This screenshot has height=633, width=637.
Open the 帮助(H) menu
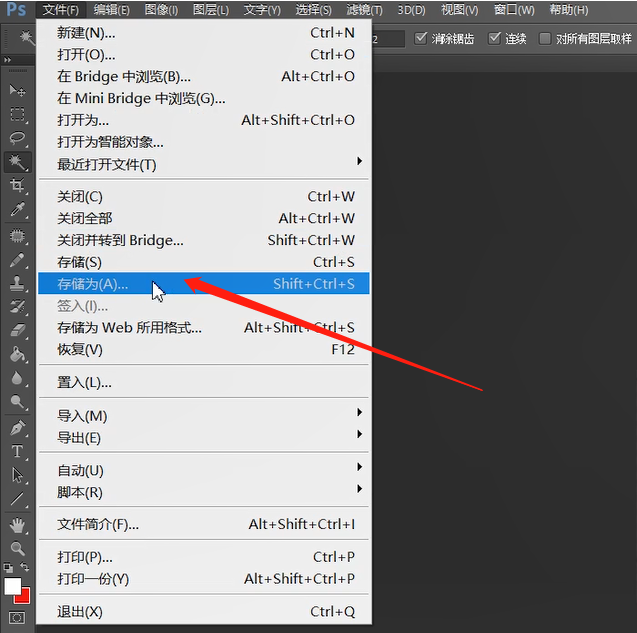tap(568, 9)
